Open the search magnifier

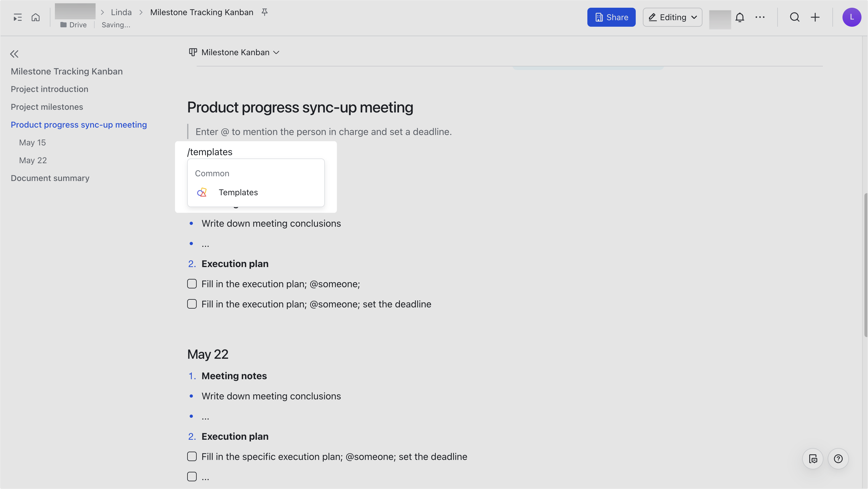[x=794, y=17]
